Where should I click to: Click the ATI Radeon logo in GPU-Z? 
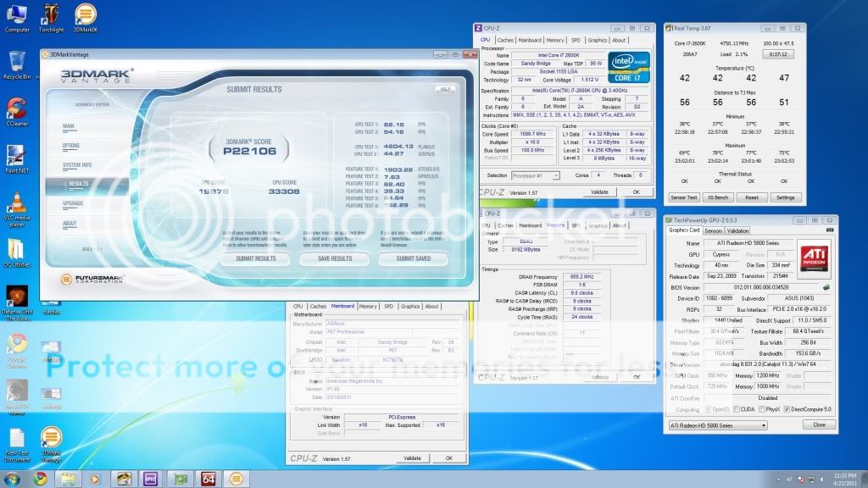click(813, 257)
